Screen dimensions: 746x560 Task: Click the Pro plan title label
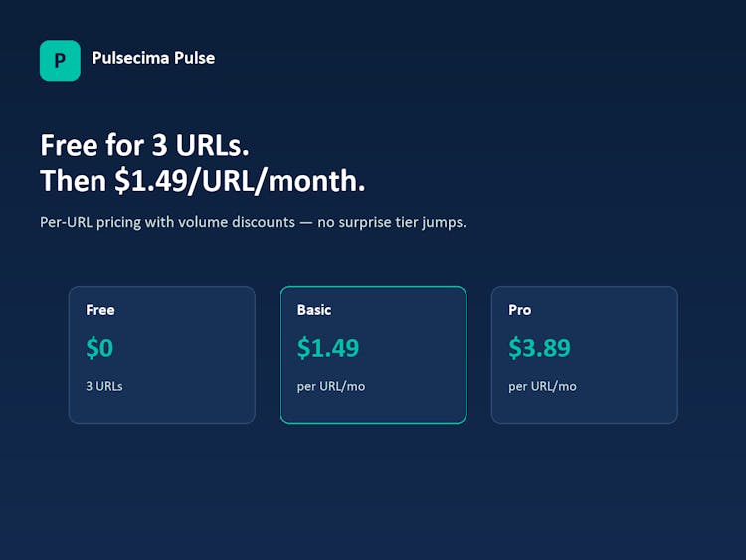pyautogui.click(x=519, y=310)
